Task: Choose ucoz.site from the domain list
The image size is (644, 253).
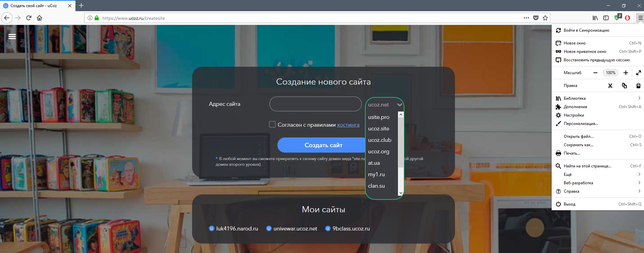Action: pyautogui.click(x=379, y=129)
